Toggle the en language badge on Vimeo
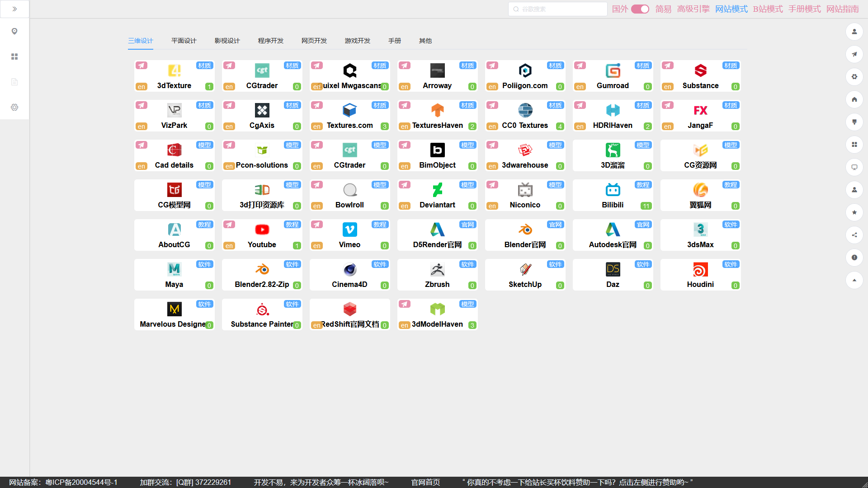 (317, 246)
